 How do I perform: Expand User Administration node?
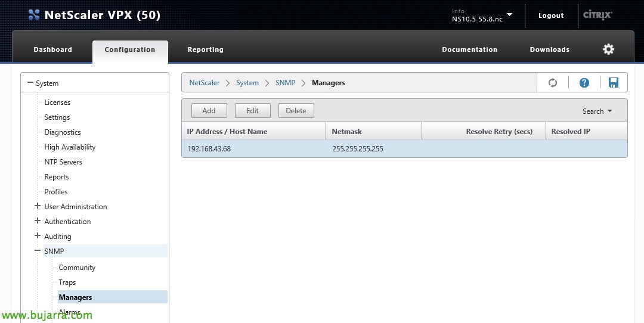[x=38, y=206]
